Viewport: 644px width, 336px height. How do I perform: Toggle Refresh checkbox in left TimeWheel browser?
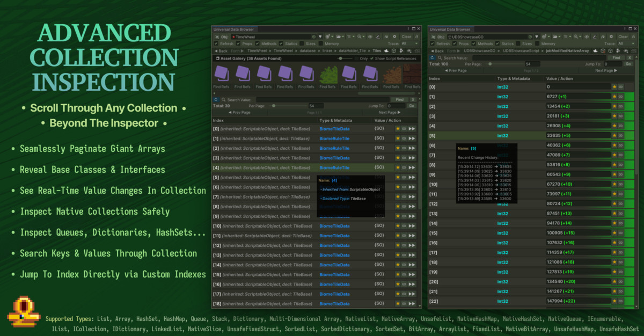click(216, 43)
